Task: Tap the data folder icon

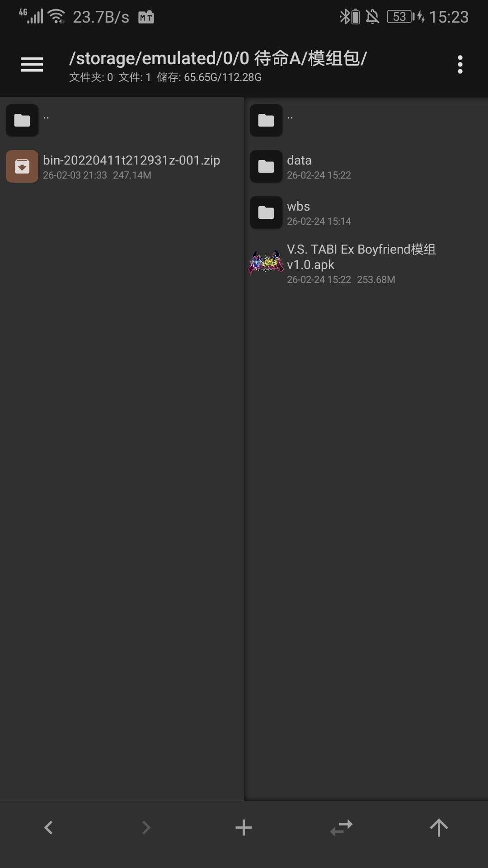Action: (x=266, y=166)
